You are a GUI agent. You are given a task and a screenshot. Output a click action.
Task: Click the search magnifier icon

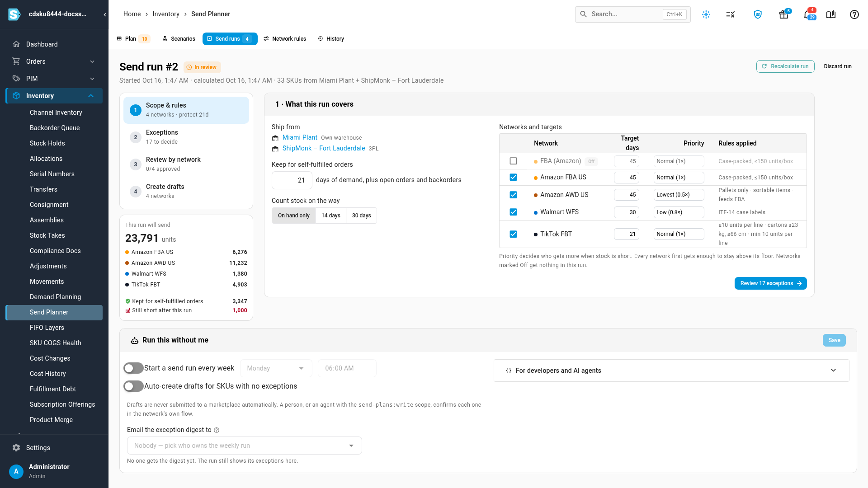pos(584,14)
